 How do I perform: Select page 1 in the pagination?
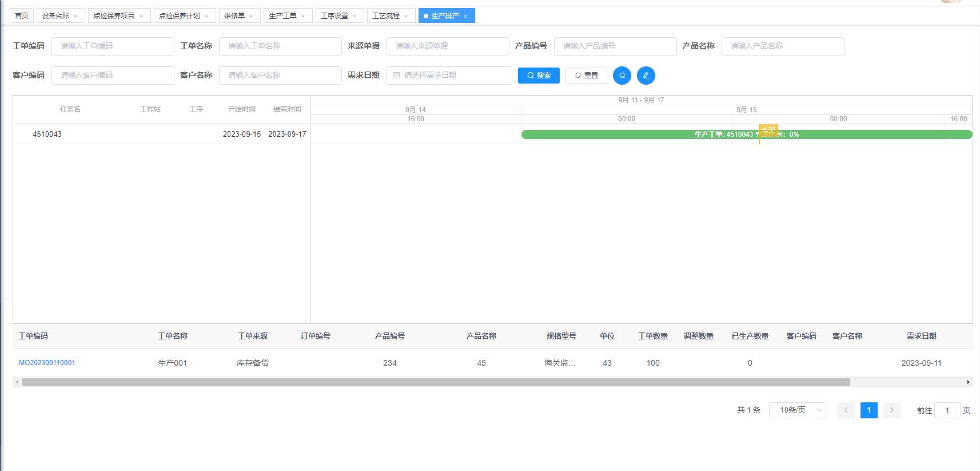pyautogui.click(x=869, y=410)
